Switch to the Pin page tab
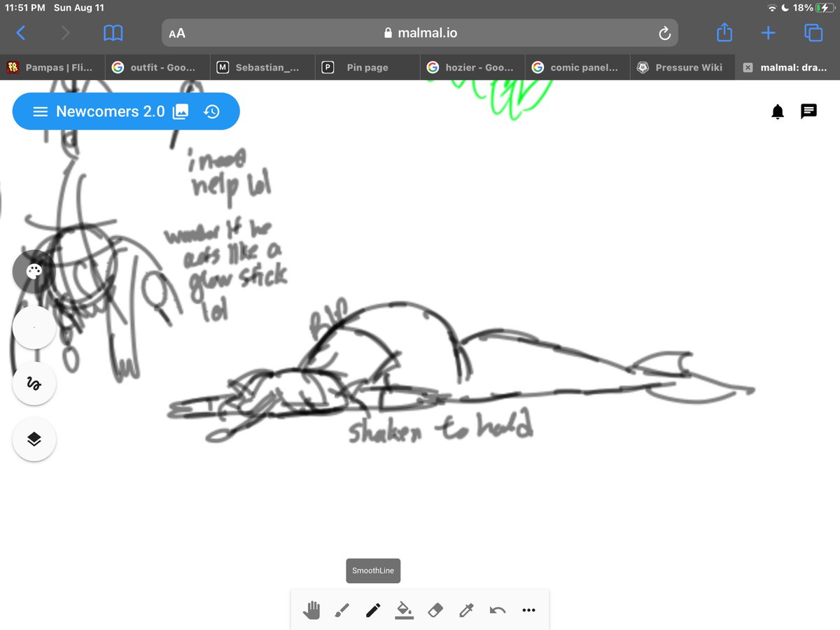 [367, 68]
